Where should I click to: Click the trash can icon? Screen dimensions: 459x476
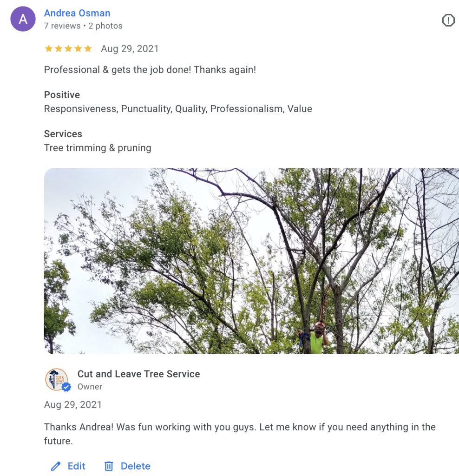tap(109, 466)
